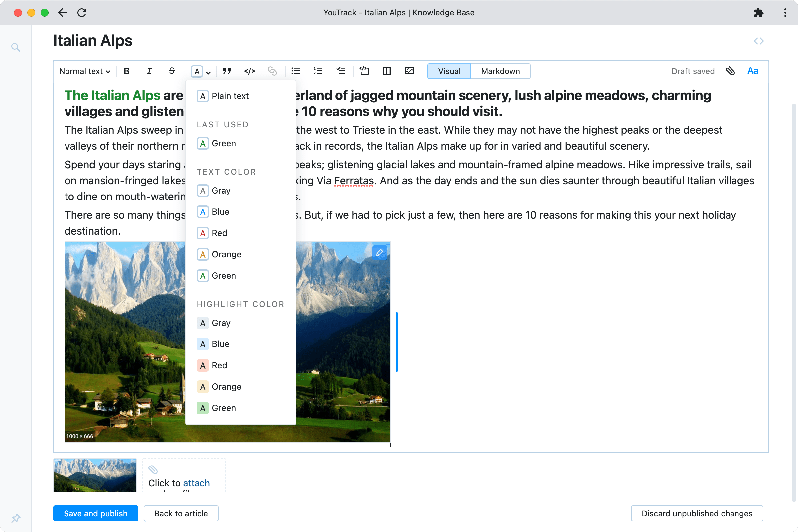This screenshot has height=532, width=798.
Task: Click Save and publish
Action: 95,513
